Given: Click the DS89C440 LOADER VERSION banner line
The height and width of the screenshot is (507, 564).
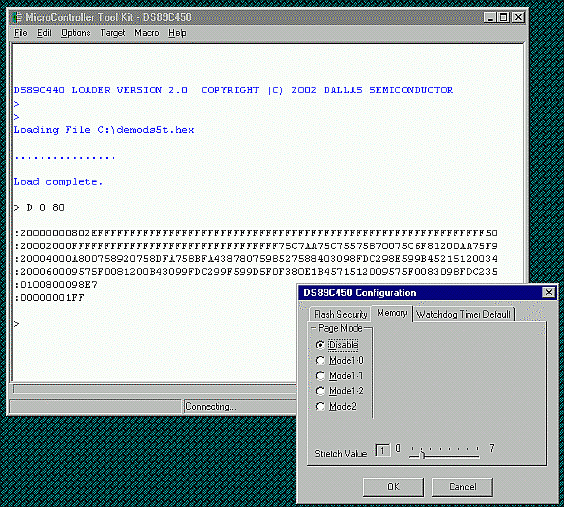Looking at the screenshot, I should click(233, 90).
